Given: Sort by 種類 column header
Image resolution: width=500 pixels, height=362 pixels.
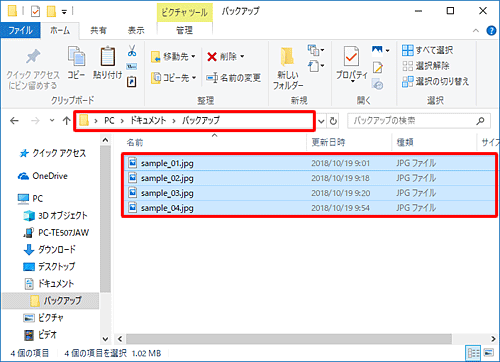Looking at the screenshot, I should pyautogui.click(x=405, y=143).
